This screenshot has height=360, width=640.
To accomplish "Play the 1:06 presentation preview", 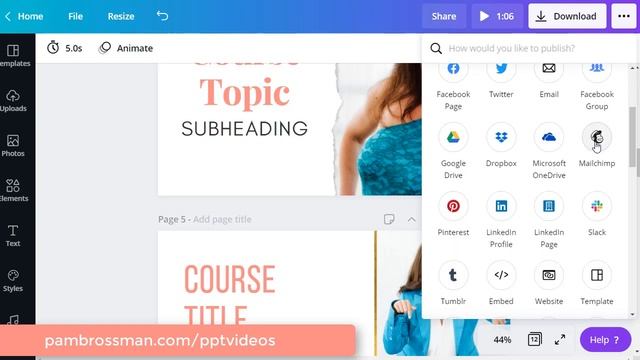I will click(496, 16).
